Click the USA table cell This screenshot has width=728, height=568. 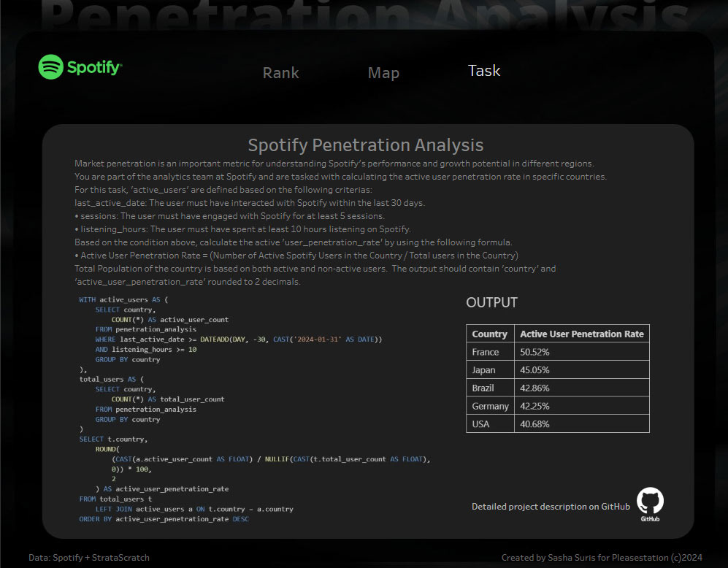pos(490,423)
